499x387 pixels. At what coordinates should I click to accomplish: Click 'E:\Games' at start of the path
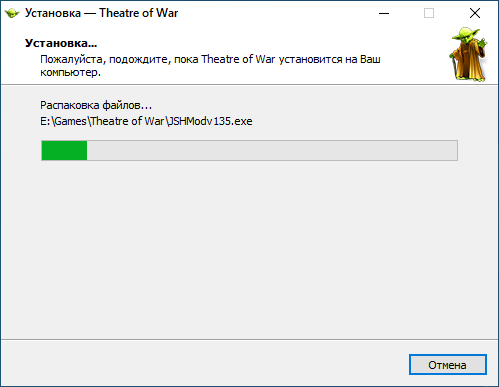[63, 121]
